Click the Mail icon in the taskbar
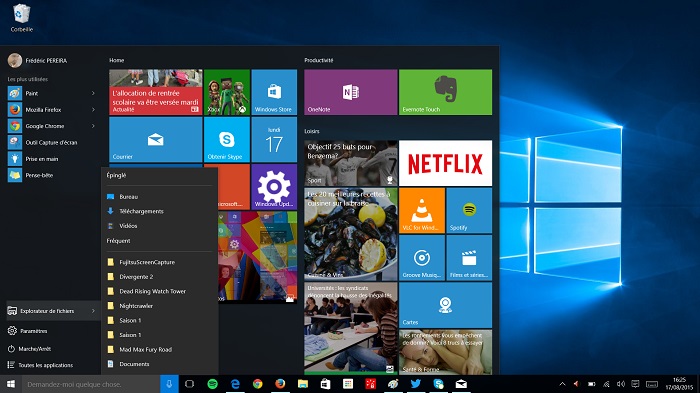700x393 pixels. (461, 384)
